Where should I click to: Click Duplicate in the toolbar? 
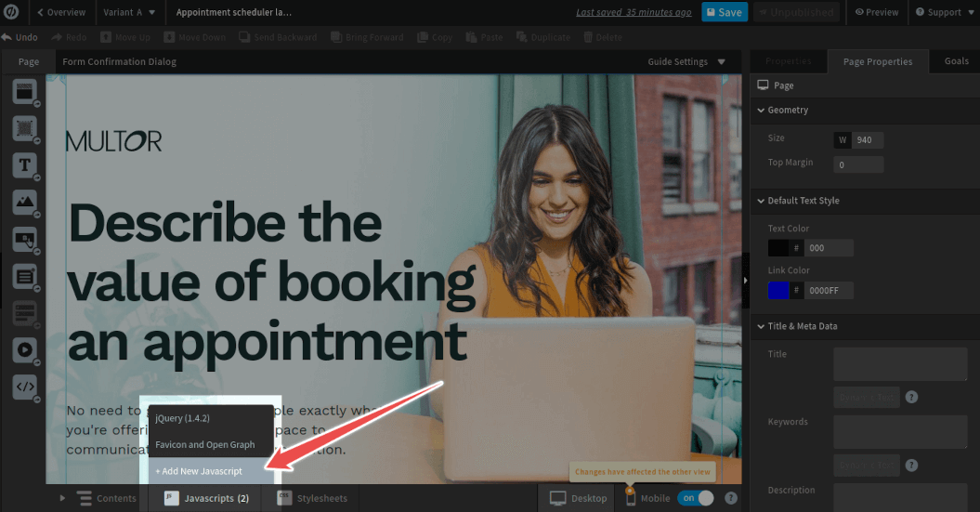click(x=543, y=37)
